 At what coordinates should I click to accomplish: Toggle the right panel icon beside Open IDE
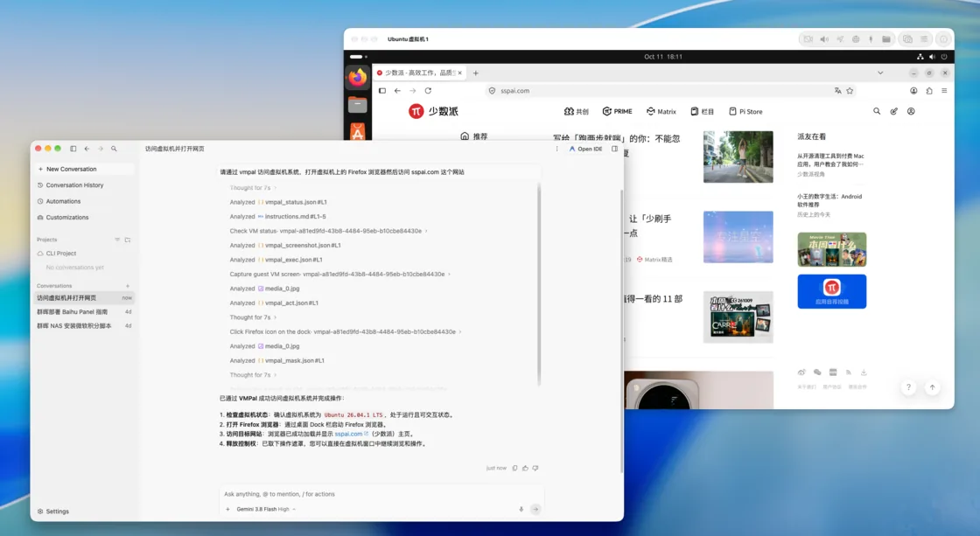click(x=615, y=150)
